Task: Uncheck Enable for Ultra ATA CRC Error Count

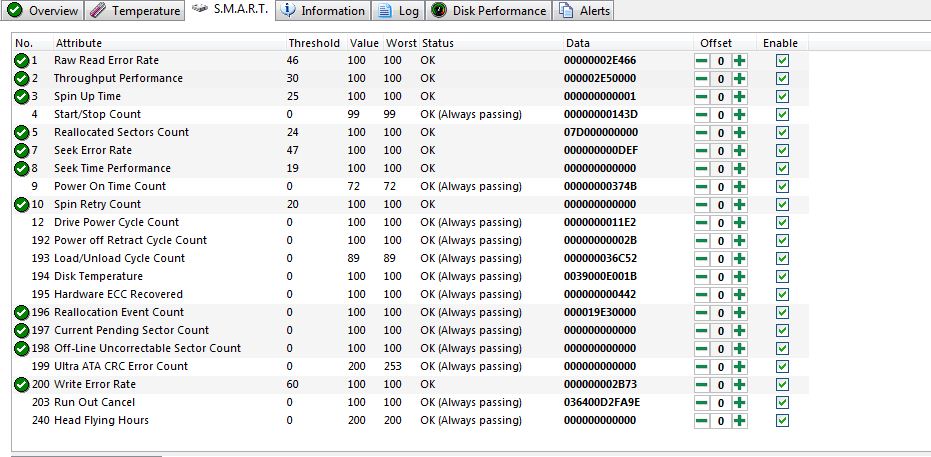Action: [x=782, y=367]
